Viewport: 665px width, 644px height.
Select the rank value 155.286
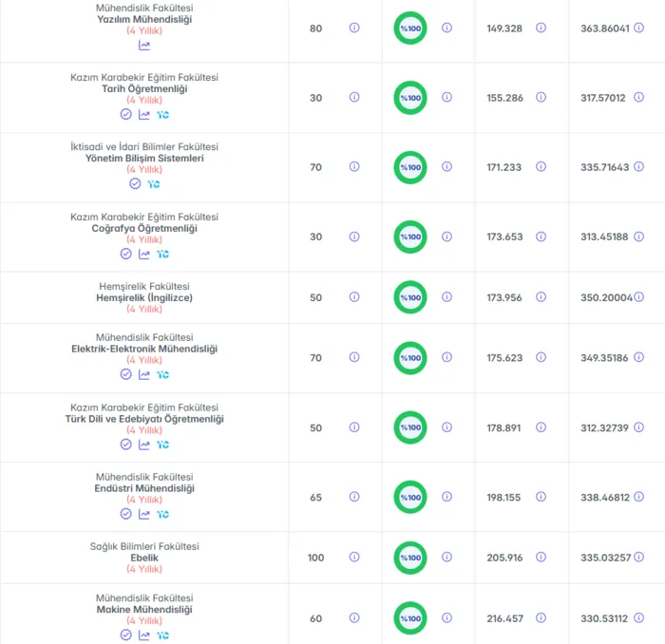coord(504,98)
